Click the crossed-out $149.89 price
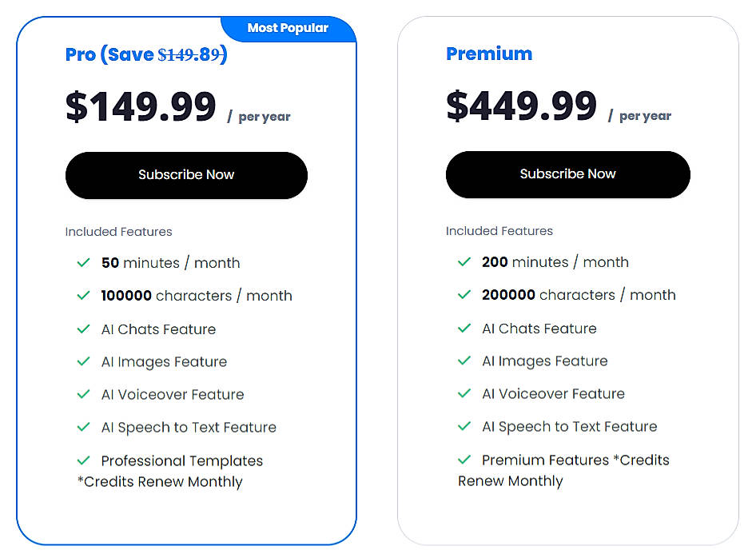Viewport: 756px width, 558px height. click(x=192, y=54)
